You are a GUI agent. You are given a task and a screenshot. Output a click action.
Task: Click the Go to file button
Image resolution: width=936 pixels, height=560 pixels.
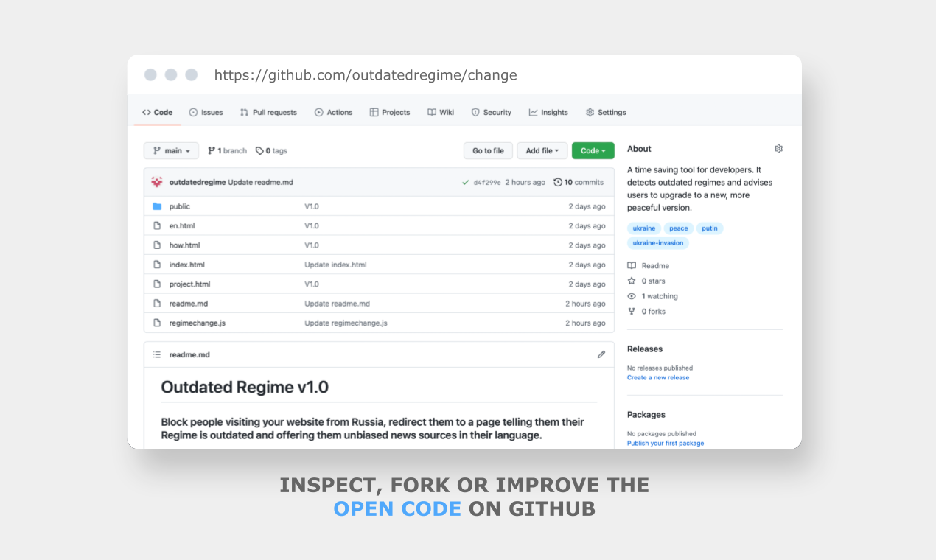(x=488, y=150)
